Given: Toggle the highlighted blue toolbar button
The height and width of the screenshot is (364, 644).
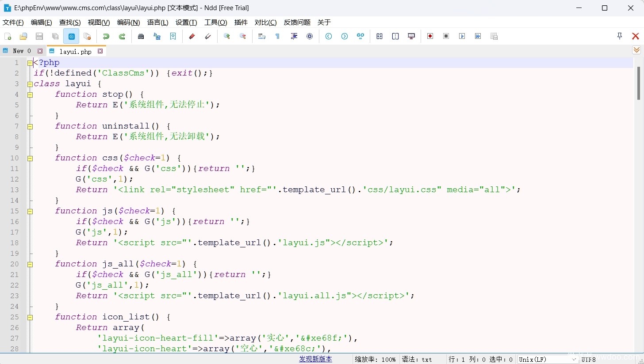Looking at the screenshot, I should click(x=71, y=36).
